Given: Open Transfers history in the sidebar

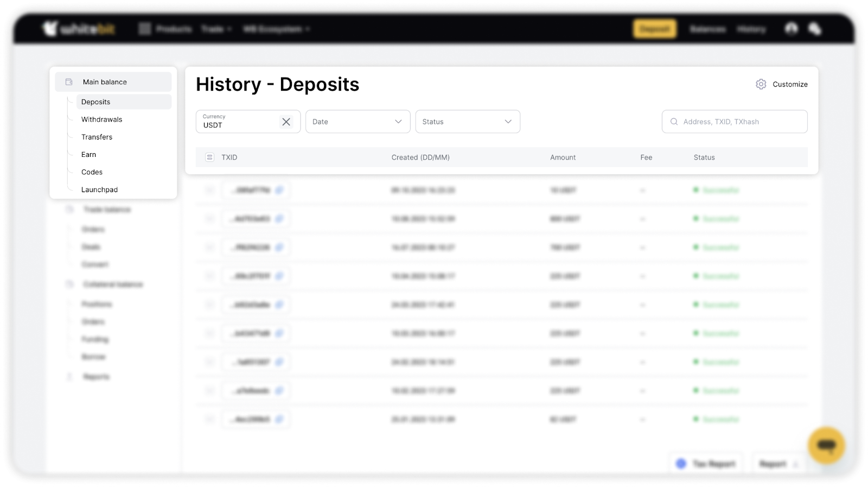Looking at the screenshot, I should [x=97, y=137].
